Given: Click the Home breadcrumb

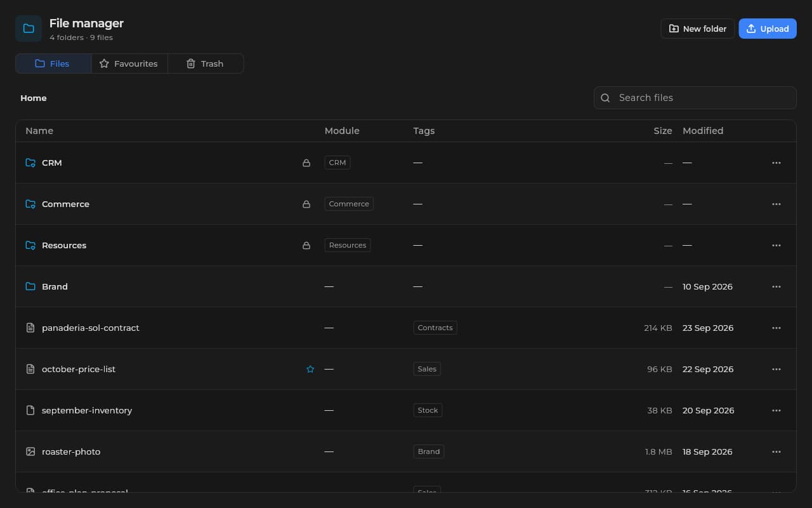Looking at the screenshot, I should pyautogui.click(x=34, y=98).
